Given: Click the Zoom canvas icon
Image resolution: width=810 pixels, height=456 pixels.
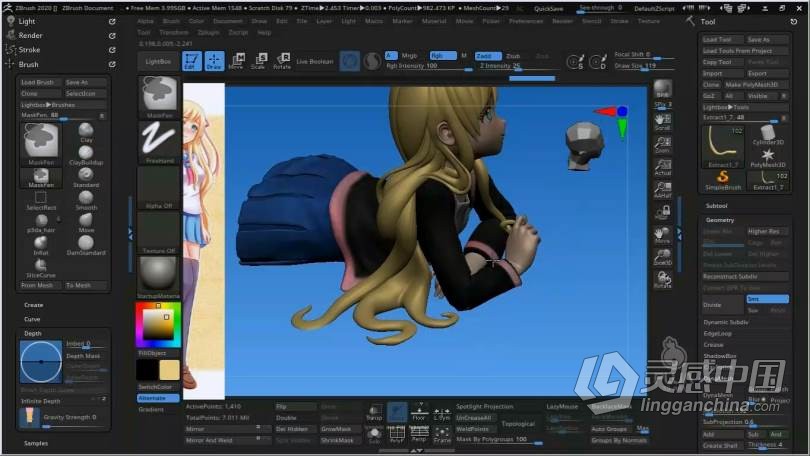Looking at the screenshot, I should 663,145.
